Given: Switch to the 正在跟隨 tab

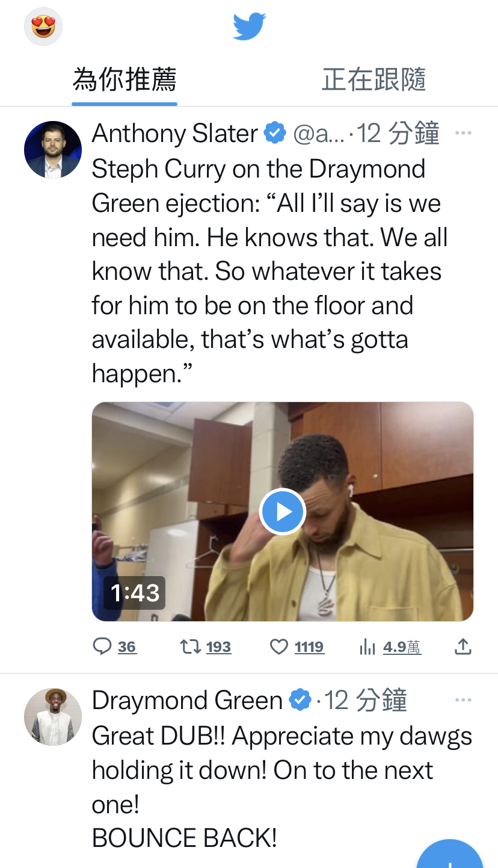Looking at the screenshot, I should pyautogui.click(x=373, y=79).
